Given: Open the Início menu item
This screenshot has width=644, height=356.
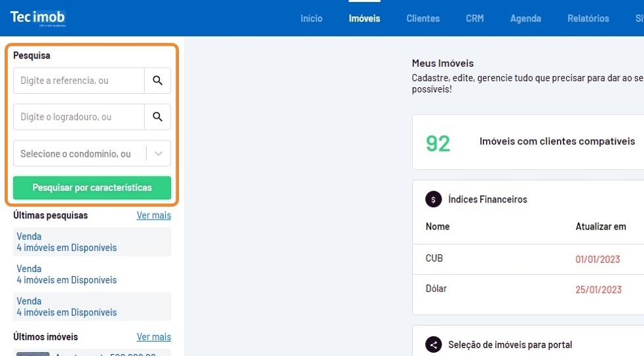Looking at the screenshot, I should pos(311,18).
